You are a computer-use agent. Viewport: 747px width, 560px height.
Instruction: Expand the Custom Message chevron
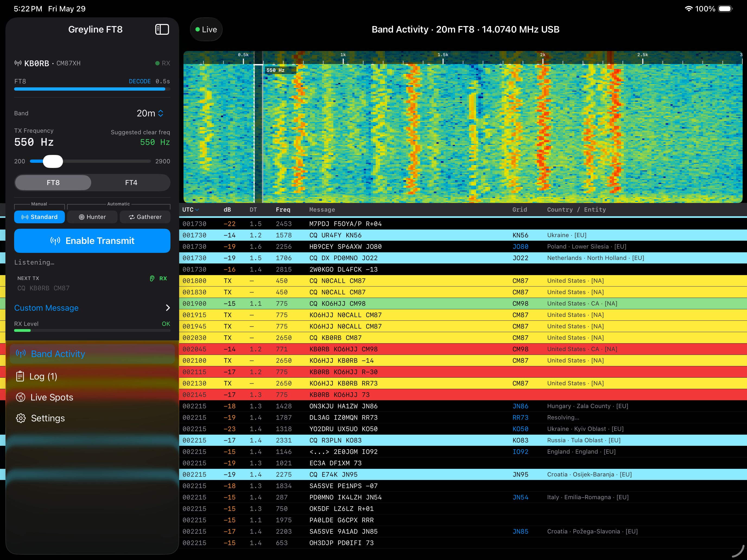(x=167, y=307)
